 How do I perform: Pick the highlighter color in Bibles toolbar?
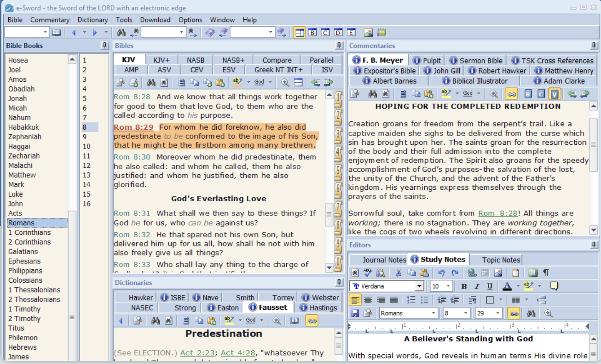click(237, 82)
